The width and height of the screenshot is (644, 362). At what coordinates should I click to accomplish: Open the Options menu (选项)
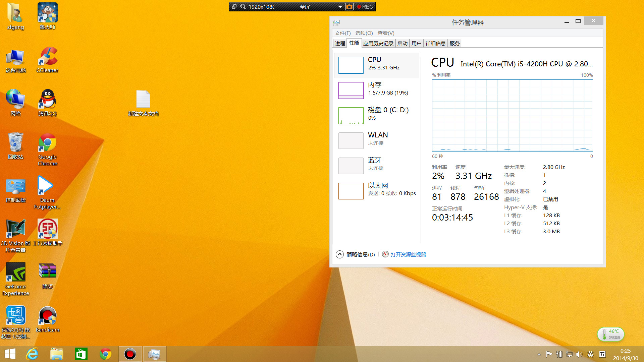click(x=364, y=33)
